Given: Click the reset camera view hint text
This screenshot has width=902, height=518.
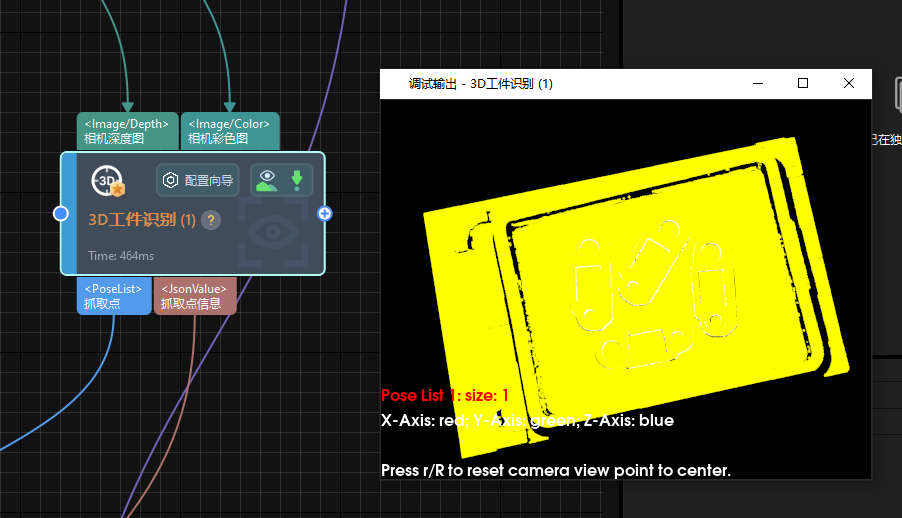Looking at the screenshot, I should 556,470.
